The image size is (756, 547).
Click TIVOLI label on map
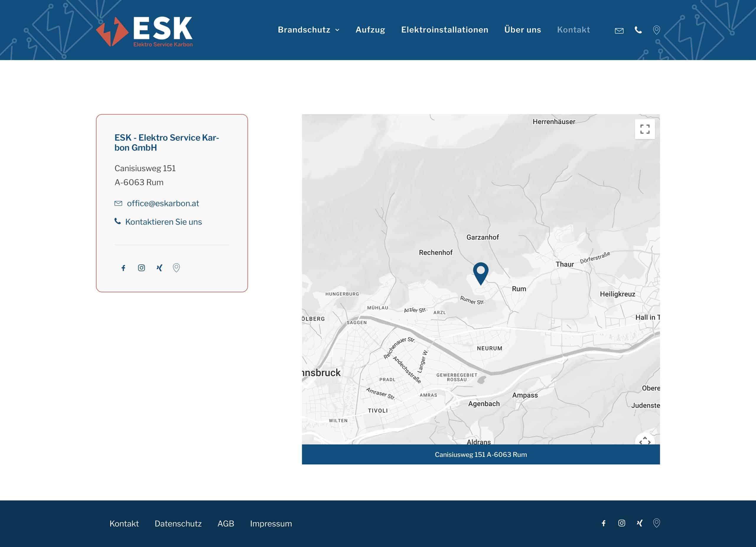378,410
